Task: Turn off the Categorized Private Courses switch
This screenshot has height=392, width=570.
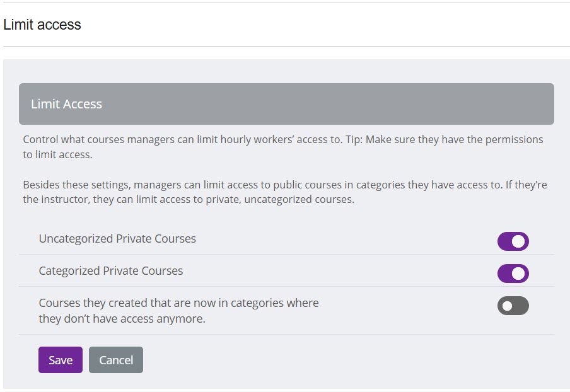Action: coord(513,274)
